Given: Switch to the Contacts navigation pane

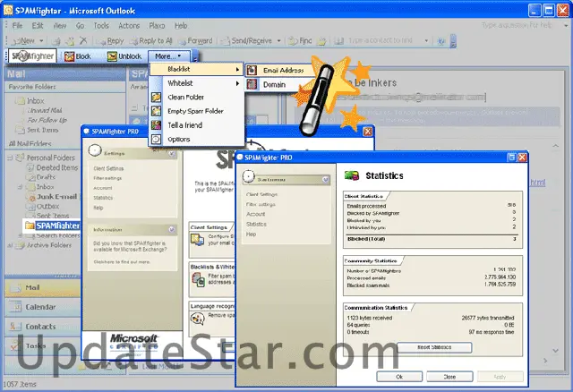Looking at the screenshot, I should pos(42,327).
